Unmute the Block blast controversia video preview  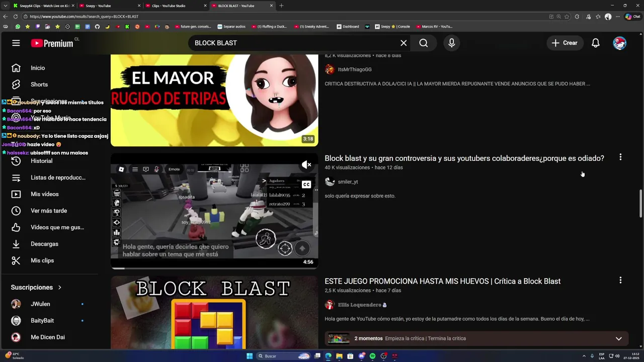tap(306, 164)
